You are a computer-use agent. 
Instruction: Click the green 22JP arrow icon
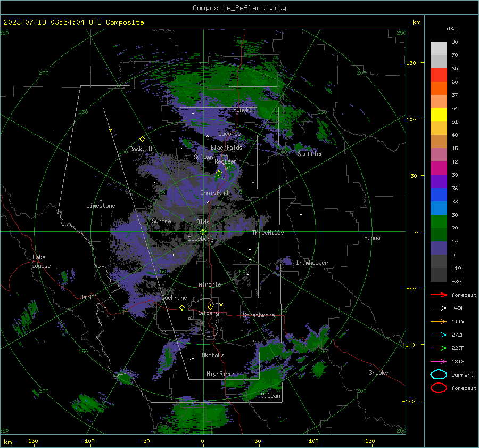click(x=439, y=348)
